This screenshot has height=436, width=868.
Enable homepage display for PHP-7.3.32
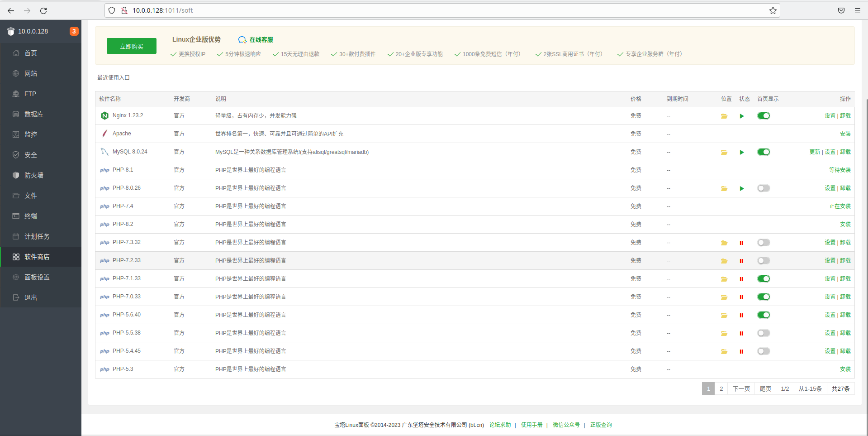pos(764,243)
